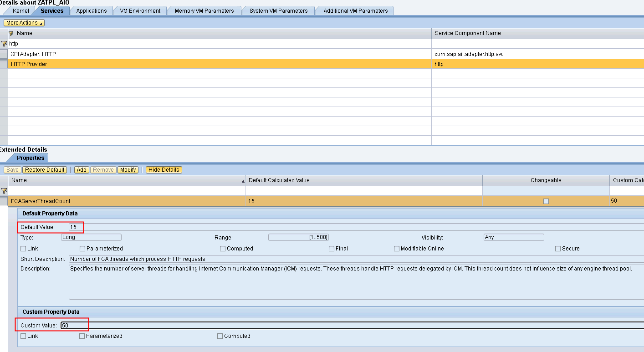Click the com.sap.aii.adapter.http.svc cell
Viewport: 644px width, 352px height.
pos(537,54)
